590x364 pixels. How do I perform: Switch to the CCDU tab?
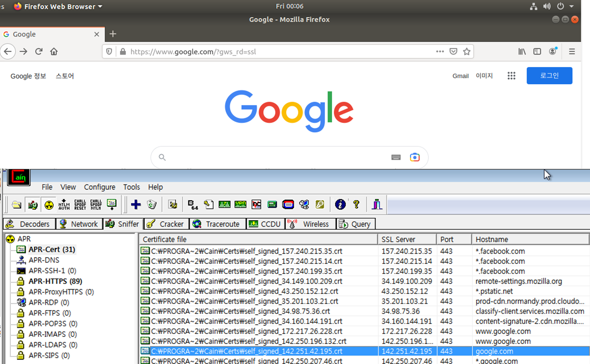(266, 224)
